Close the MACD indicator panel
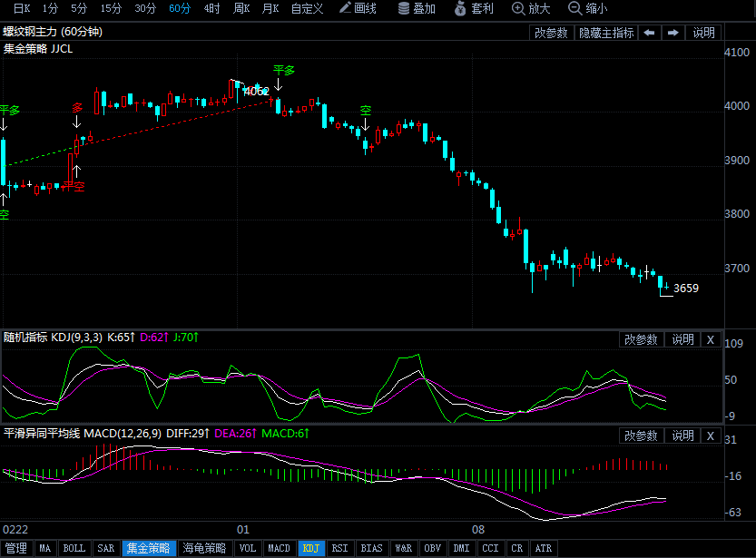This screenshot has width=756, height=558. (x=711, y=436)
